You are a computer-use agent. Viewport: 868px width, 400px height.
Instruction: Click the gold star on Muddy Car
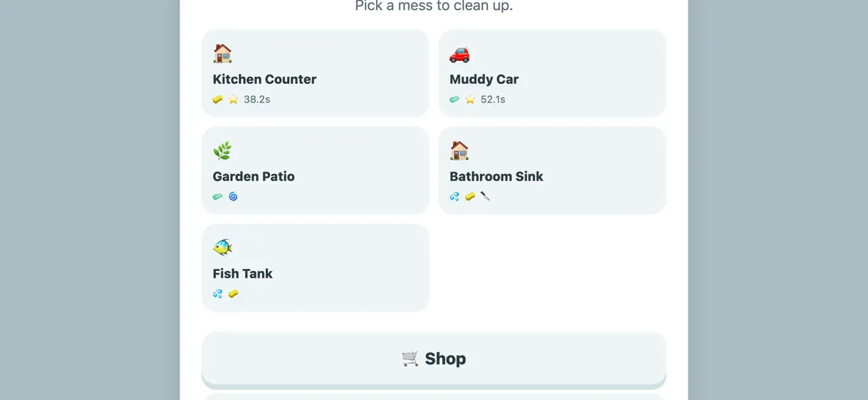[x=470, y=99]
